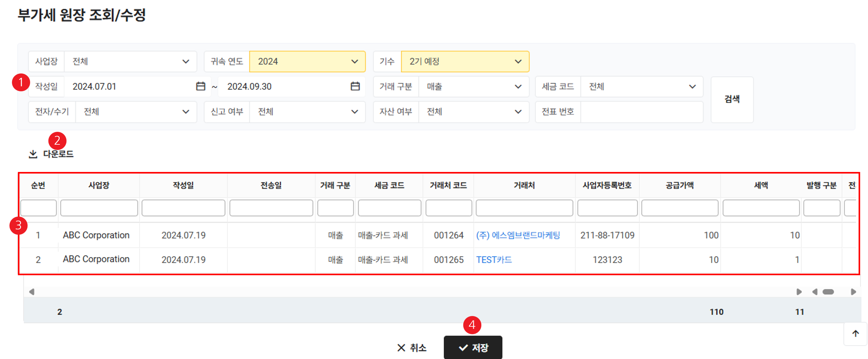Click the 거래처 column filter box
The width and height of the screenshot is (868, 359).
(x=524, y=208)
